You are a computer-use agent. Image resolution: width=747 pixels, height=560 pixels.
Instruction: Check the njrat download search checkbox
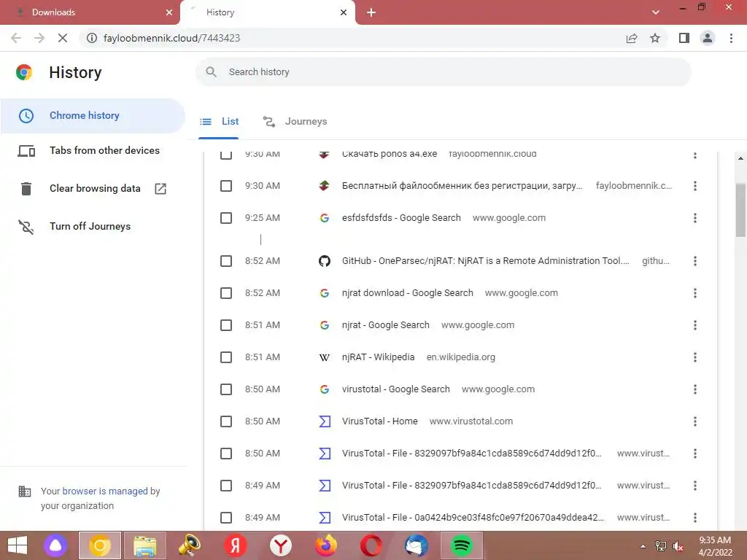(226, 293)
